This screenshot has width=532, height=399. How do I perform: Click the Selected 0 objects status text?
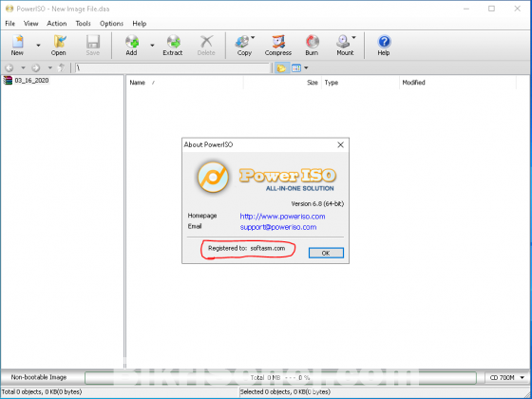coord(285,391)
